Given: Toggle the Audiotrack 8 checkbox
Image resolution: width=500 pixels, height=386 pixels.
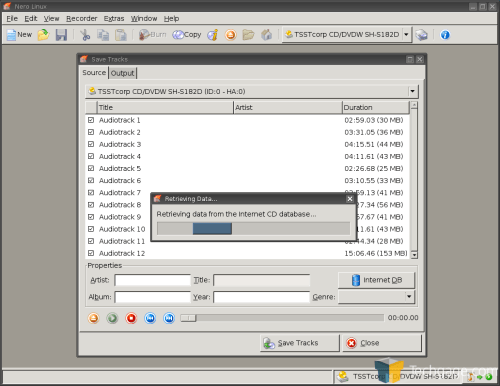Looking at the screenshot, I should (91, 205).
